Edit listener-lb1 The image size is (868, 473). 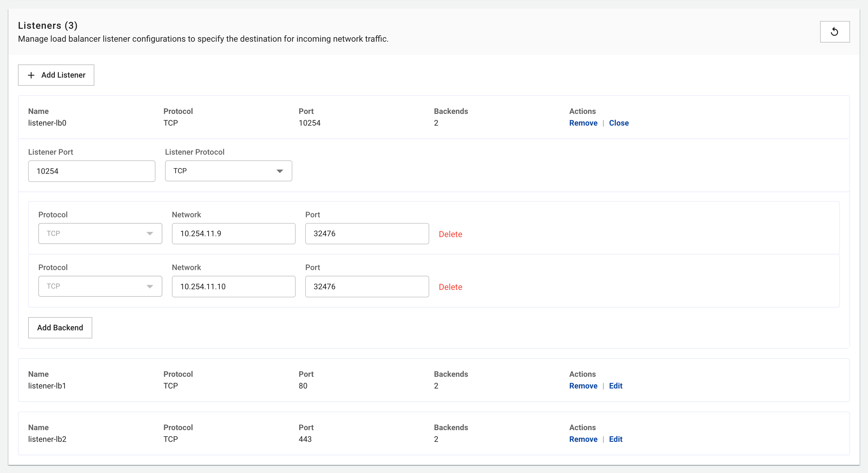[x=615, y=386]
